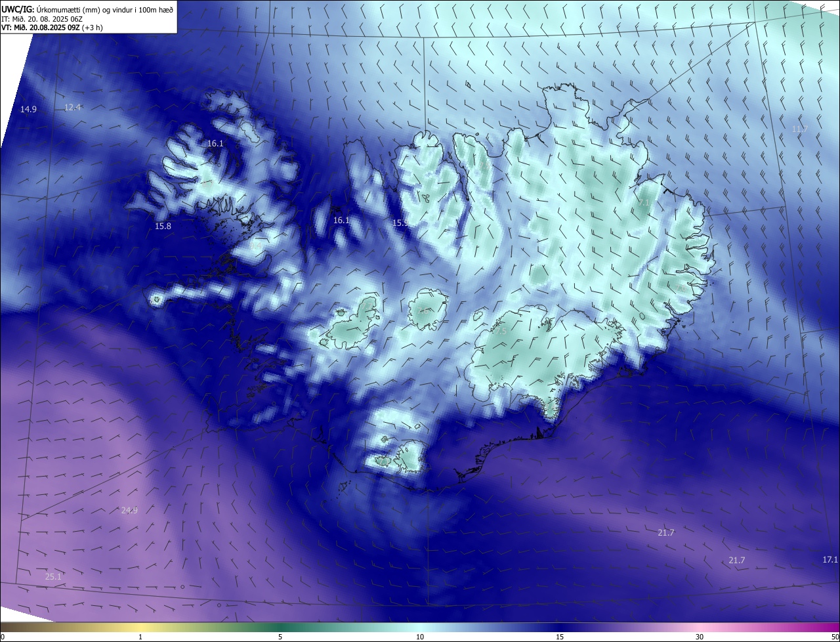
Task: Click the 1 tick on the color scale
Action: pyautogui.click(x=140, y=637)
